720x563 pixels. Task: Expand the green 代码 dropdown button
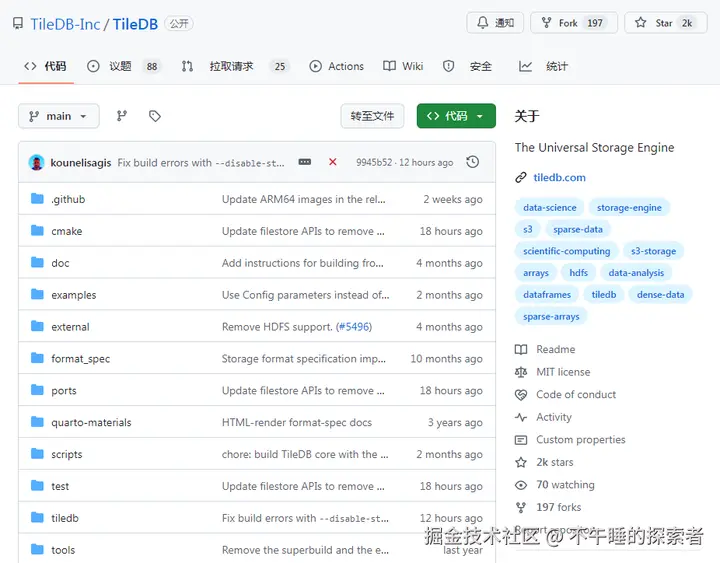[x=456, y=116]
